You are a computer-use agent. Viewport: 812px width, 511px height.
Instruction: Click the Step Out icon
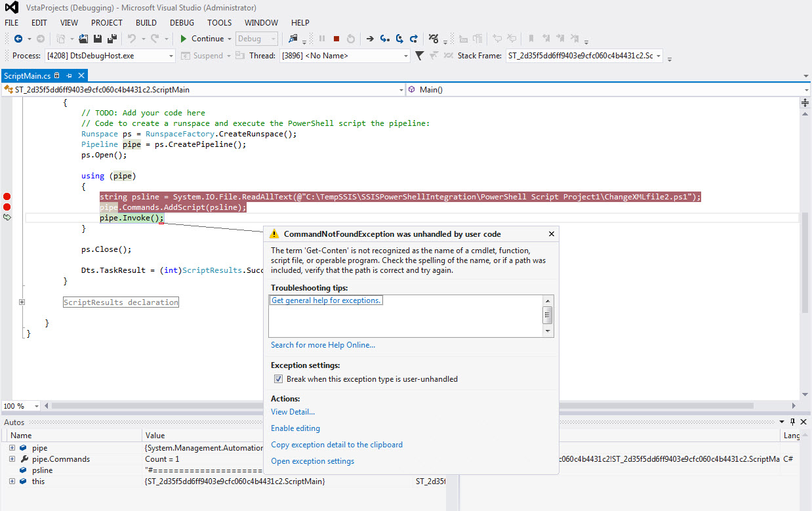pos(414,39)
